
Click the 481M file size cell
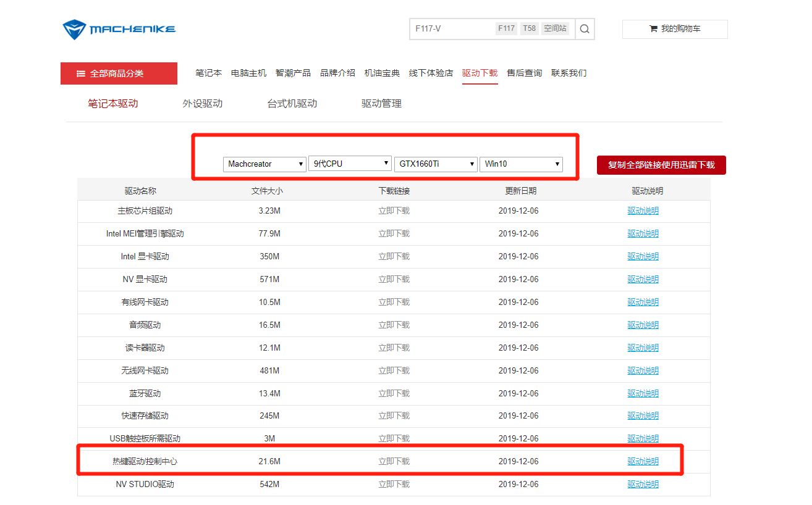[269, 370]
